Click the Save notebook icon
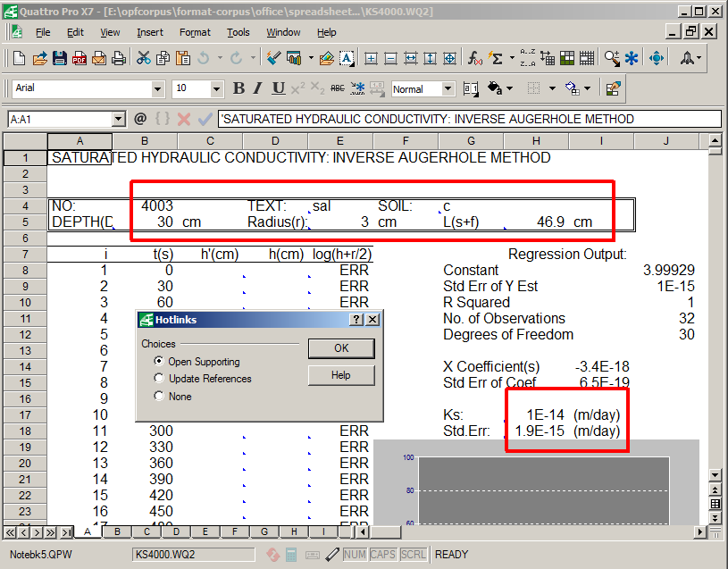 [x=60, y=58]
